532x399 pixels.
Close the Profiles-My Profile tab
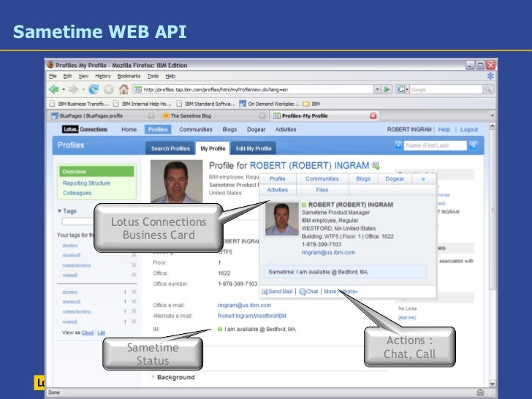point(373,115)
